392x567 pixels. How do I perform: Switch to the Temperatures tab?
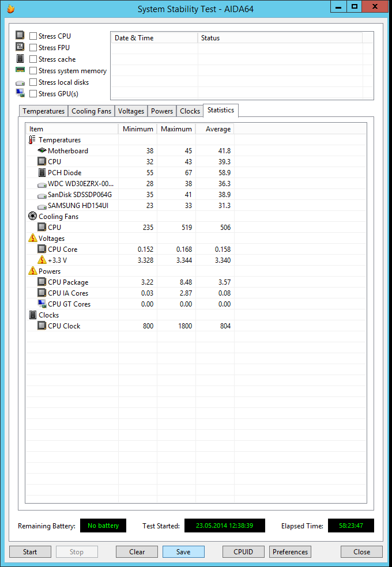pyautogui.click(x=43, y=111)
